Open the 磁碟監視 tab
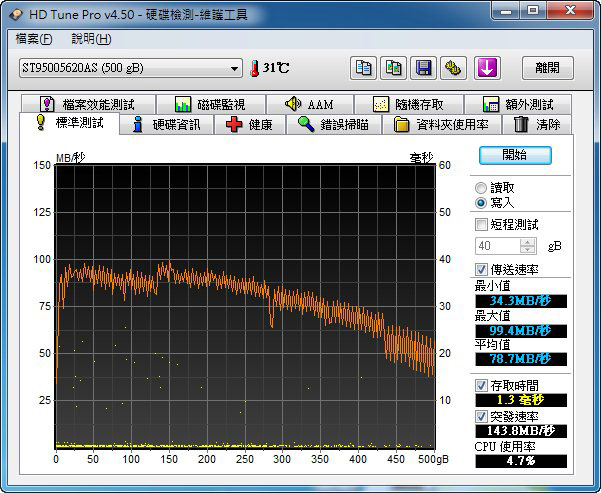The image size is (601, 493). click(x=211, y=104)
